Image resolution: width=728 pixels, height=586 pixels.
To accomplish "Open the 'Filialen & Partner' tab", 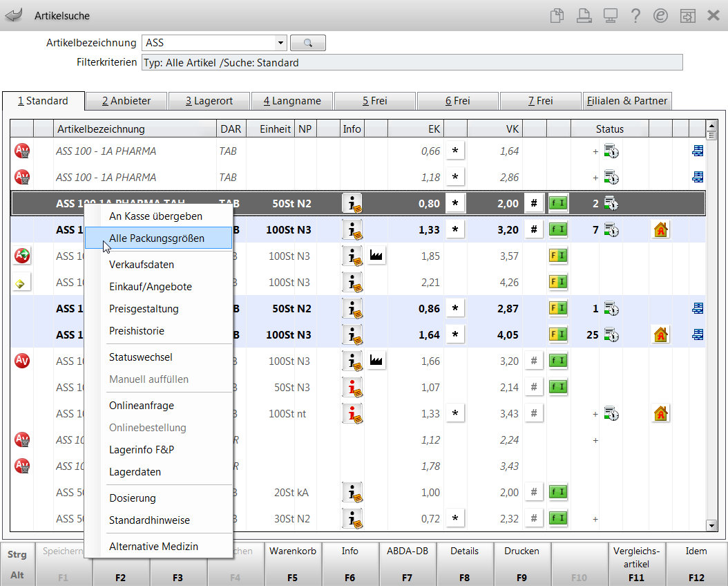I will point(627,101).
